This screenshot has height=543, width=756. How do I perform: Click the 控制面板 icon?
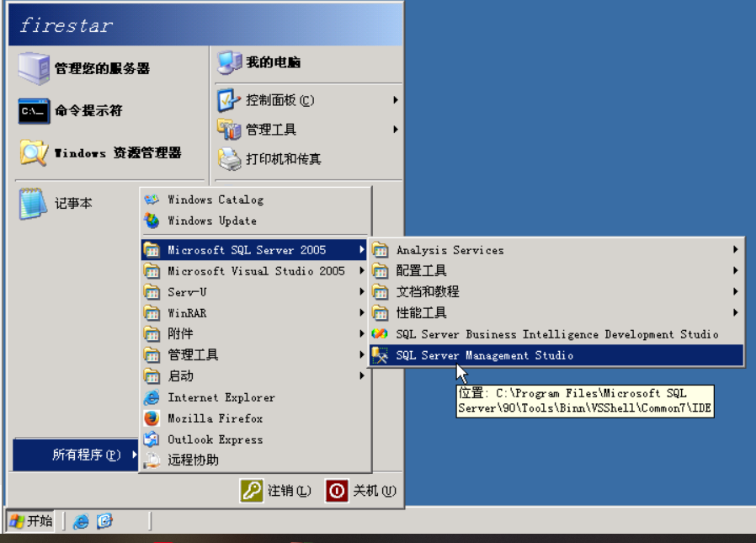click(228, 100)
